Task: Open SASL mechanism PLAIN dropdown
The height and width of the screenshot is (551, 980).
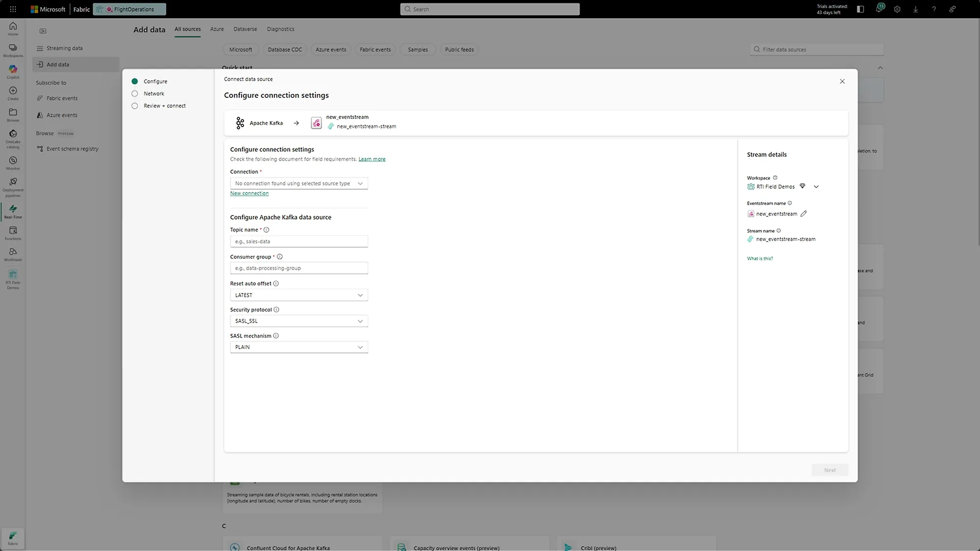Action: (299, 347)
